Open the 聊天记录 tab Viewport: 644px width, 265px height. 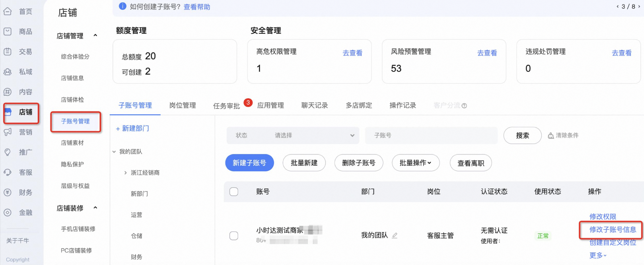pos(315,105)
